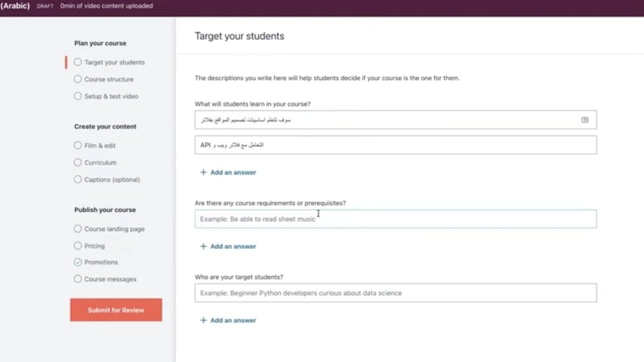The width and height of the screenshot is (644, 362).
Task: Focus the target students input field
Action: click(x=395, y=293)
